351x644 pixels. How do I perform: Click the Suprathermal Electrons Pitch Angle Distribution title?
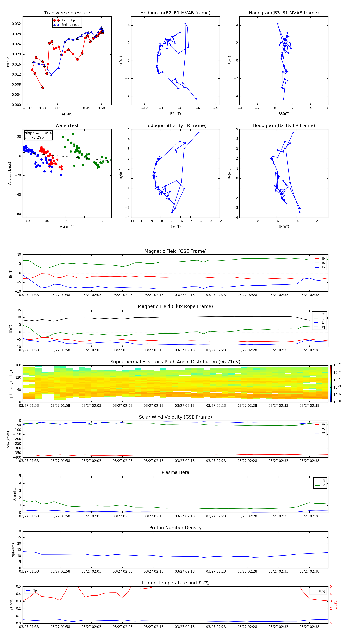(x=175, y=362)
